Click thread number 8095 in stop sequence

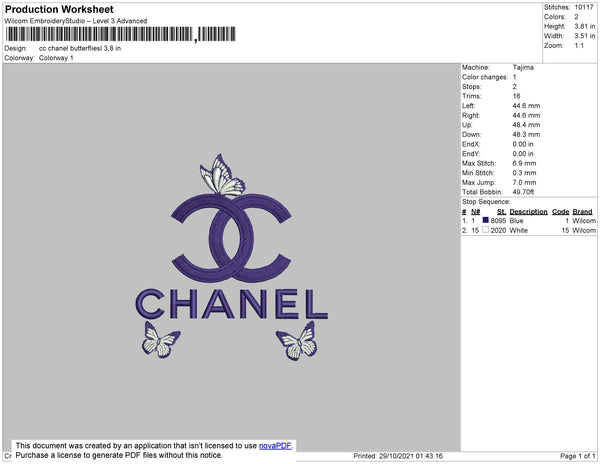498,221
